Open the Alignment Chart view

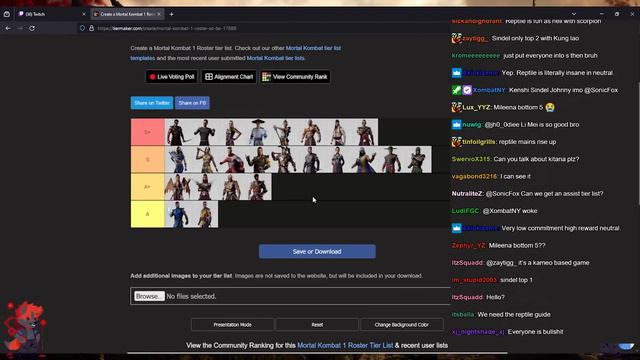tap(229, 77)
